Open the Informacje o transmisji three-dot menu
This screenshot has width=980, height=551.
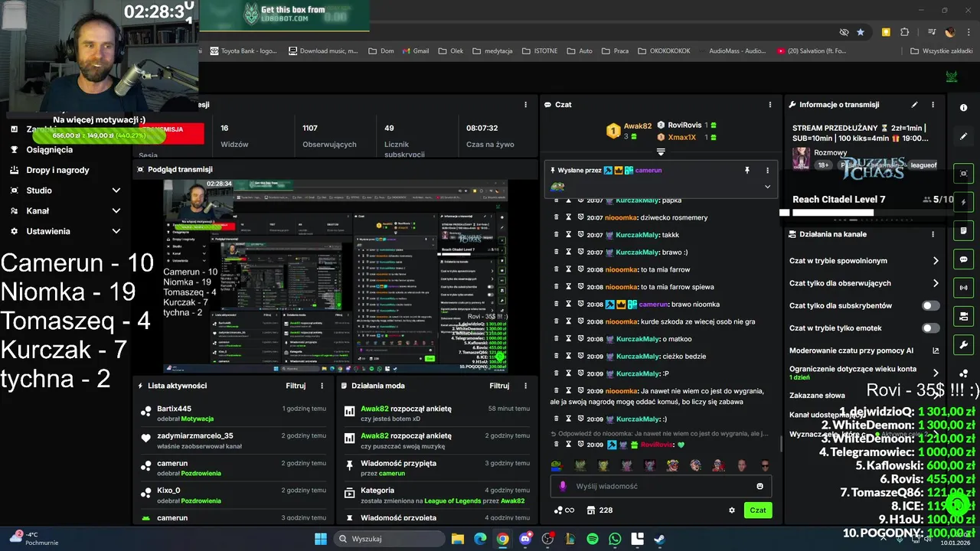point(933,105)
